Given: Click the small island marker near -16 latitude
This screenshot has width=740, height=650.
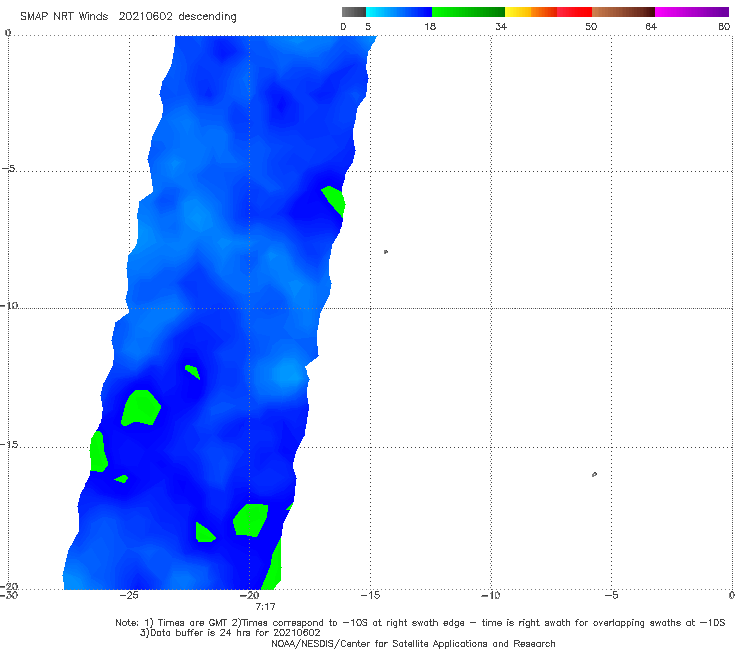Looking at the screenshot, I should pos(594,474).
